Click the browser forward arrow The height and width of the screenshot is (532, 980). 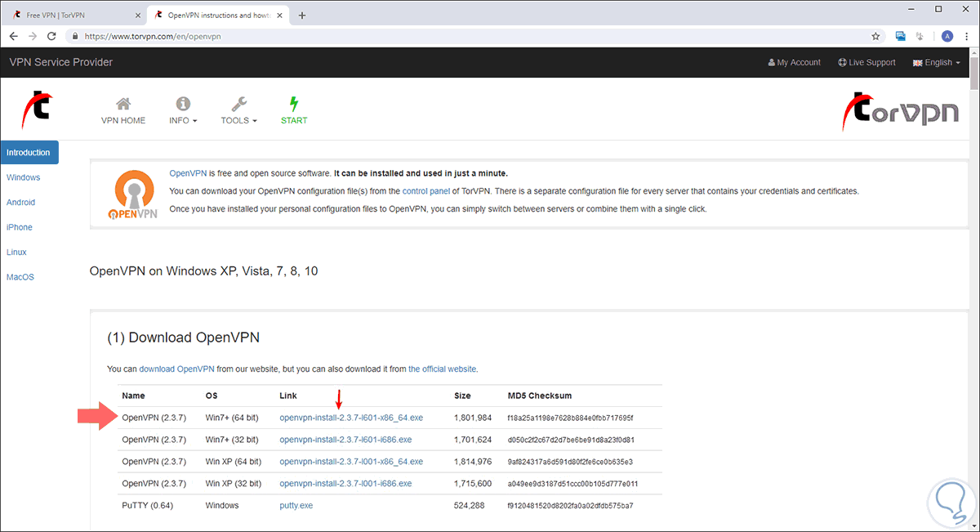point(33,36)
